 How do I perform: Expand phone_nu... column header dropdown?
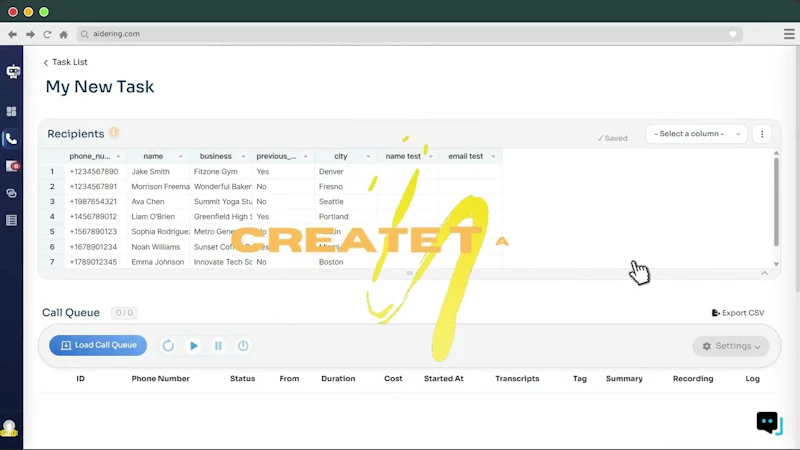tap(118, 157)
